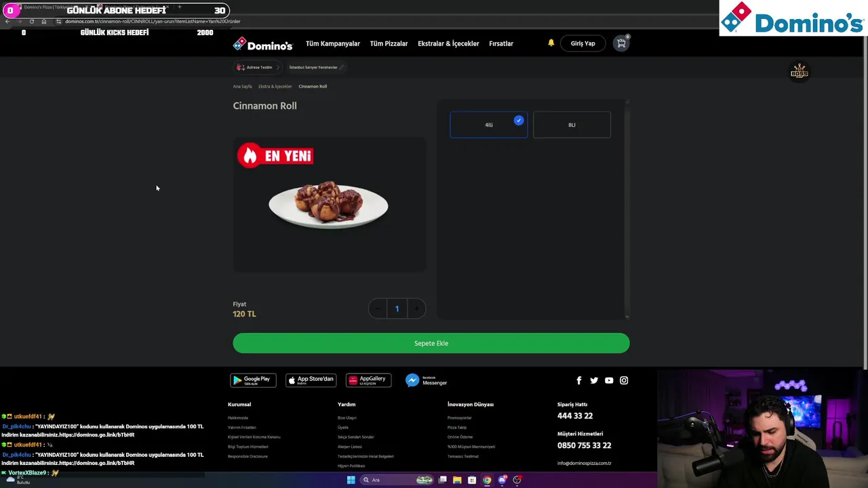
Task: Open Microsoft Store on taskbar
Action: coord(472,480)
